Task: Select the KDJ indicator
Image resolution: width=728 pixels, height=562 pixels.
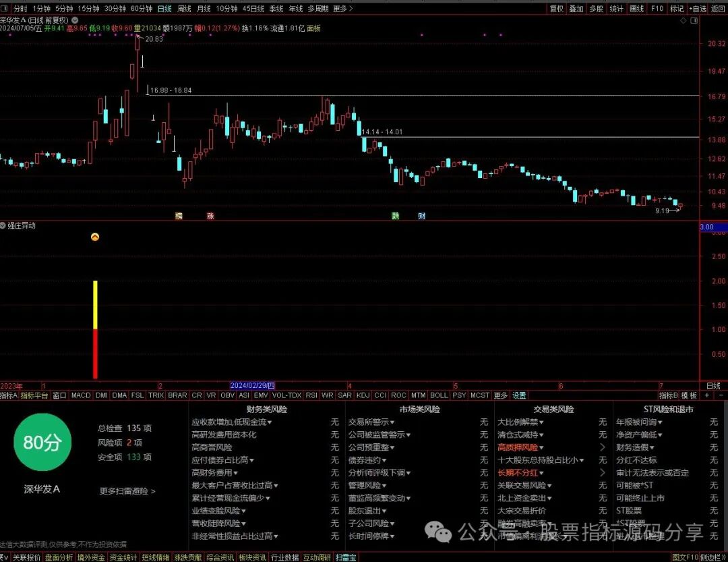Action: (363, 395)
